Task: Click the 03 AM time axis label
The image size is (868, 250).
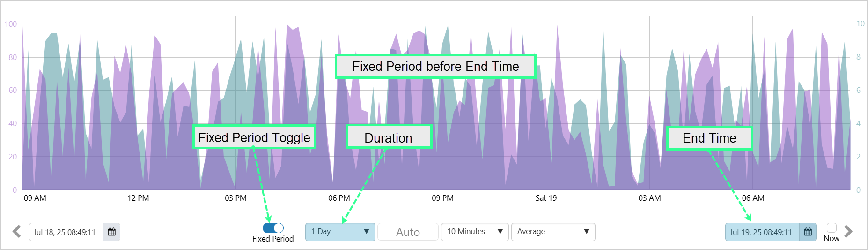Action: [x=649, y=198]
